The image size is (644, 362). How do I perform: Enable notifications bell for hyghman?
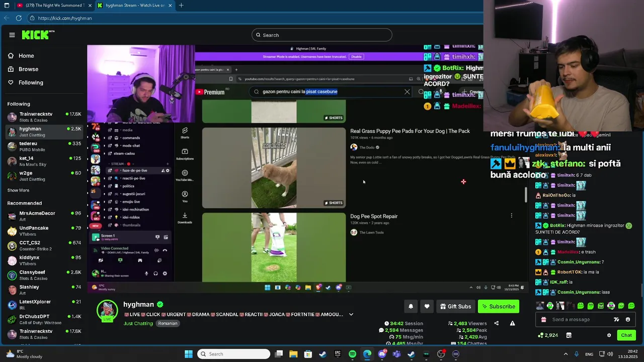[411, 306]
